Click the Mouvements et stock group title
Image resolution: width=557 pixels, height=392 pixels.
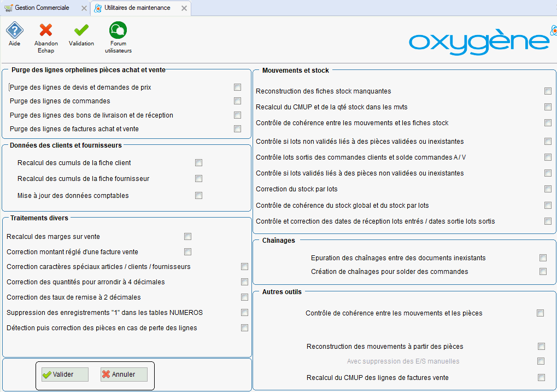(296, 71)
